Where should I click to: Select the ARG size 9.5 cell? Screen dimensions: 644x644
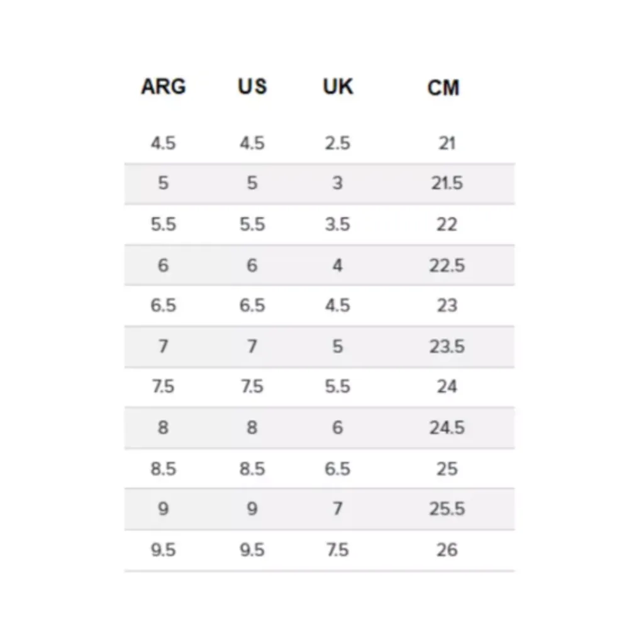[164, 550]
